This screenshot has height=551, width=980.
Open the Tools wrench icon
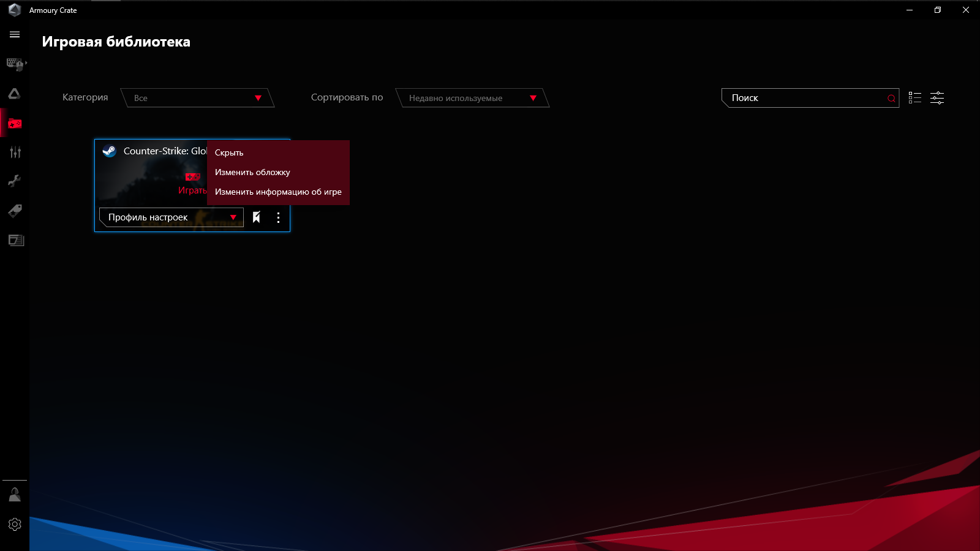pyautogui.click(x=15, y=181)
